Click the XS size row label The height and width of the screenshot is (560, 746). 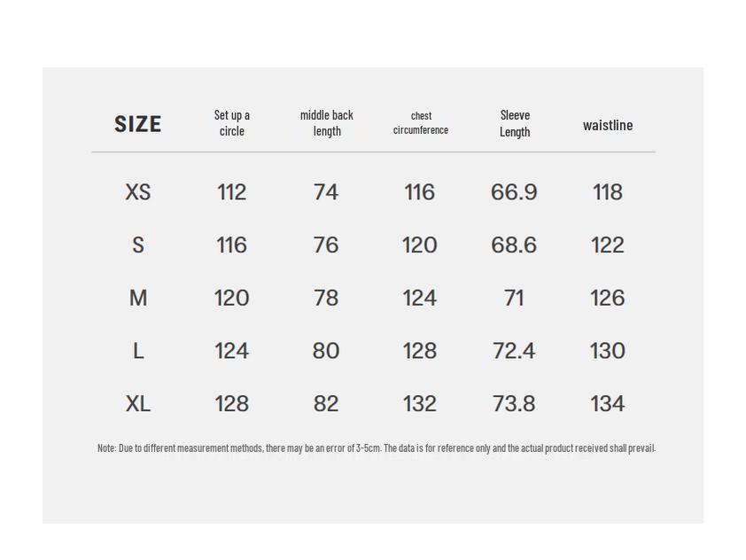(x=138, y=192)
